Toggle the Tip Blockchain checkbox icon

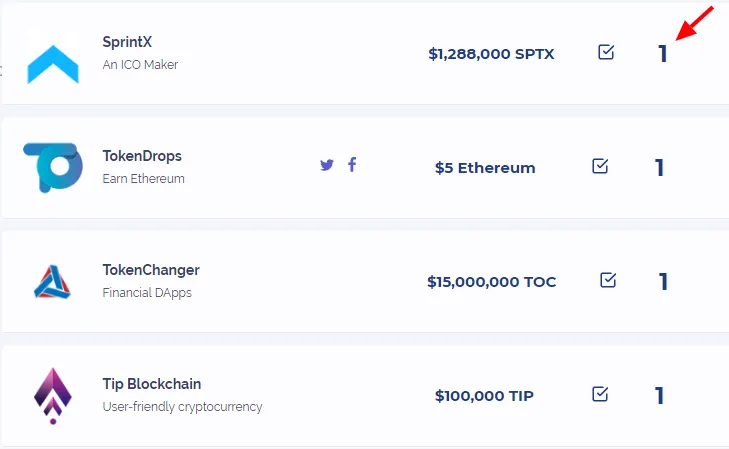click(600, 394)
